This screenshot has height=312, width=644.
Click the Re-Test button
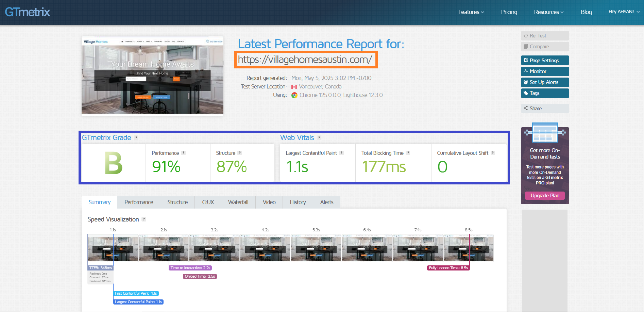(545, 36)
